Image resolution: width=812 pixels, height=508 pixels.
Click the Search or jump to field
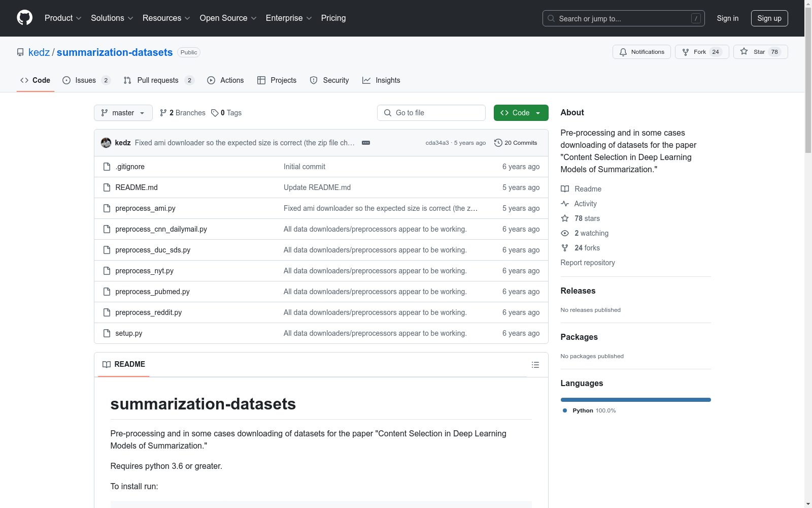(624, 18)
